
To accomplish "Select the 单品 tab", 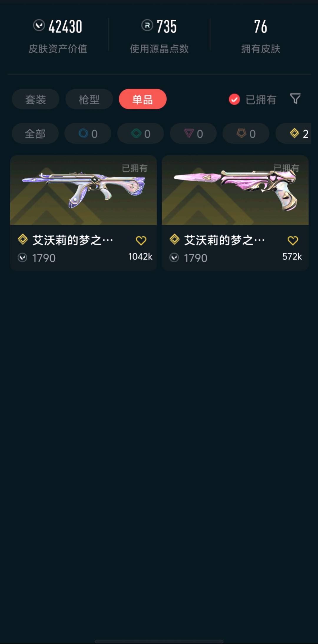I will pos(143,99).
